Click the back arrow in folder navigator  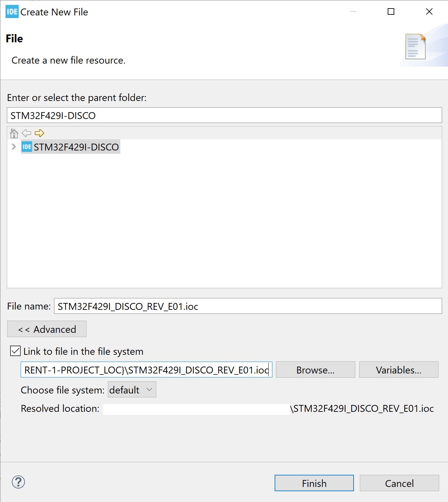(x=26, y=133)
